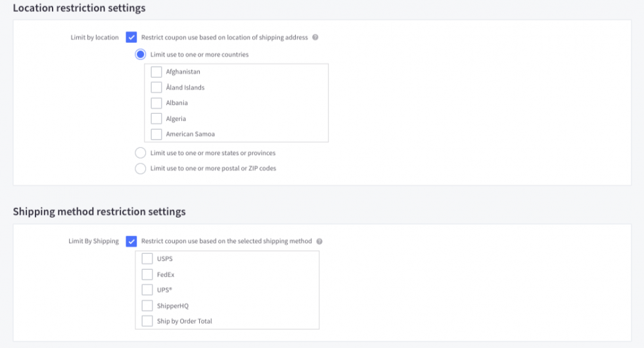Tick the Ship by Order Total checkbox
Image resolution: width=644 pixels, height=348 pixels.
point(147,321)
